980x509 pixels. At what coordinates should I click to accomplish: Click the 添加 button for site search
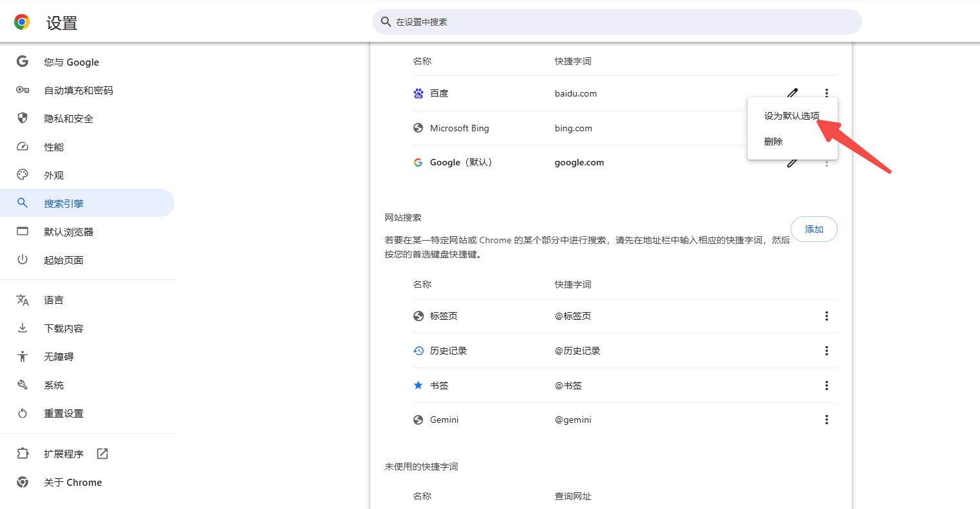(814, 229)
